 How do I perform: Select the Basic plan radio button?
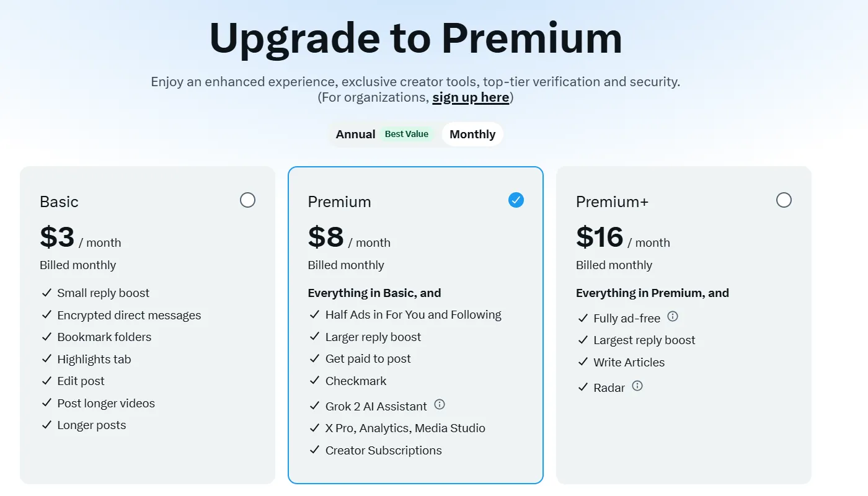click(247, 200)
